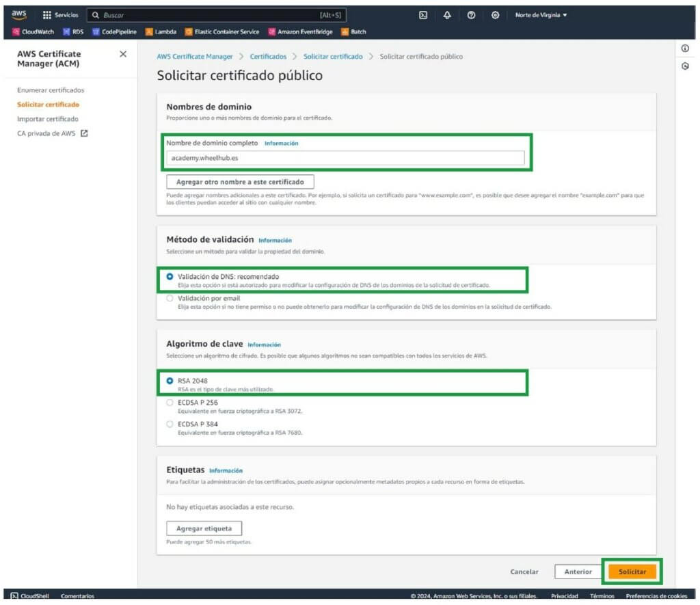
Task: Click the AWS logo home icon
Action: 19,14
